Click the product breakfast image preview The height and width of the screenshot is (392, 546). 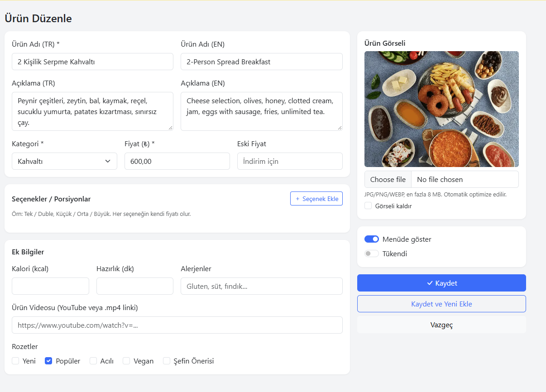pyautogui.click(x=441, y=109)
